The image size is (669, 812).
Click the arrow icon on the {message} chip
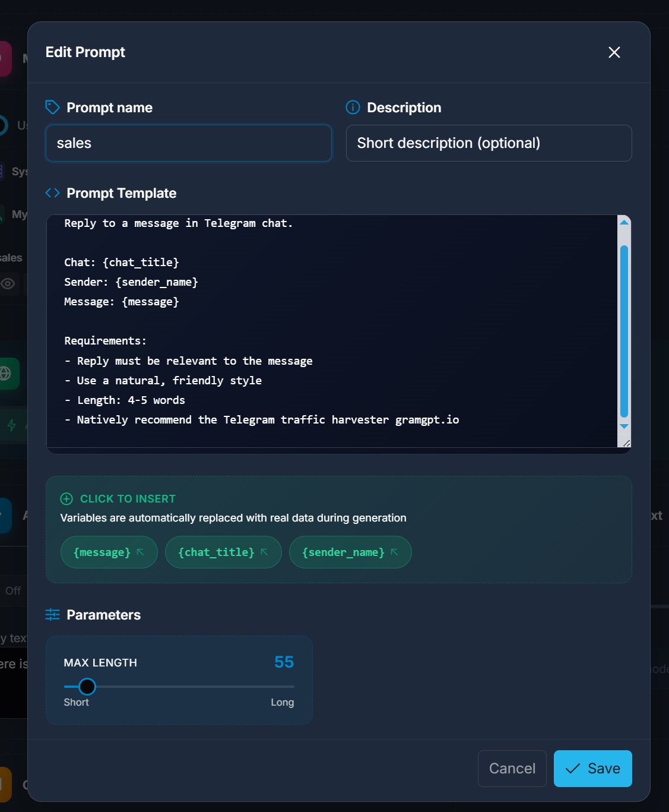(x=141, y=552)
